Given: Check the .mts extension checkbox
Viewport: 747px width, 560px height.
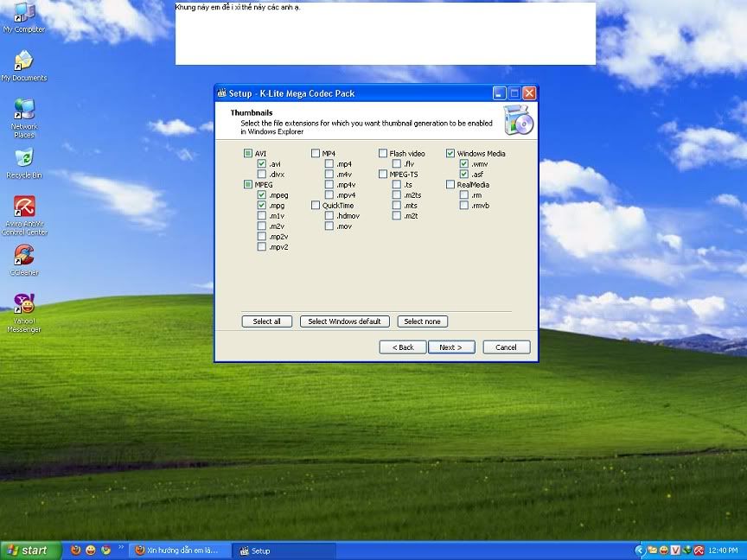Looking at the screenshot, I should pyautogui.click(x=397, y=205).
